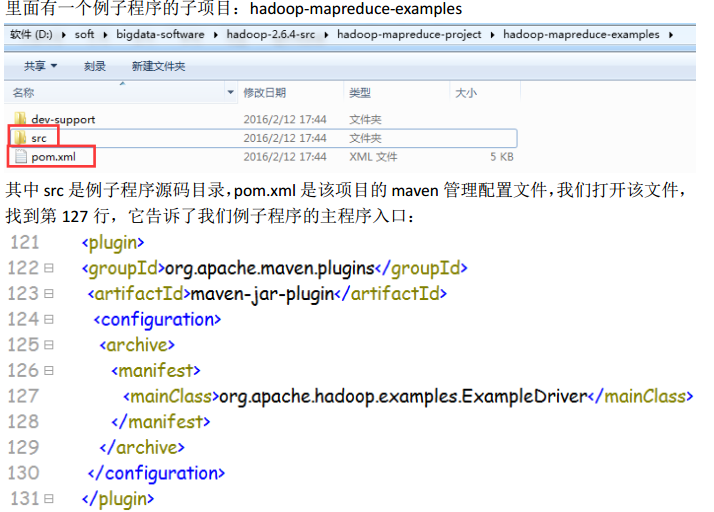The image size is (714, 512).
Task: Click line number 121 in the gutter
Action: pyautogui.click(x=25, y=242)
